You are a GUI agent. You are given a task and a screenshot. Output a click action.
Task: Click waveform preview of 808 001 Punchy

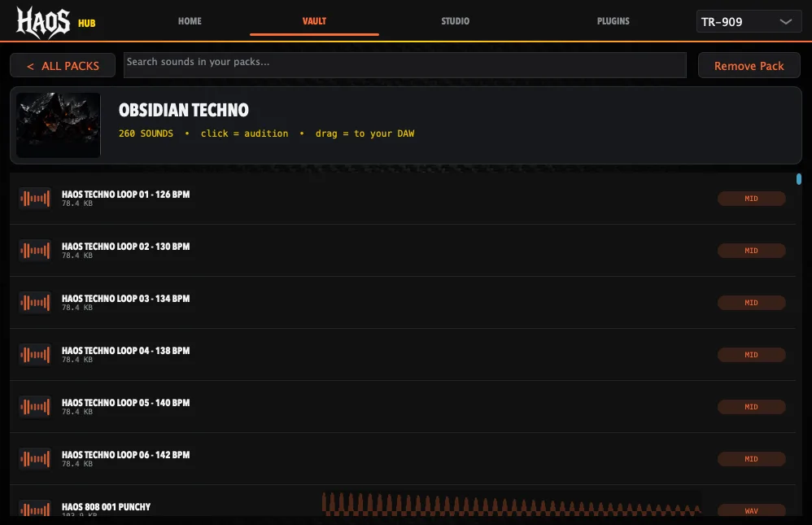[512, 504]
